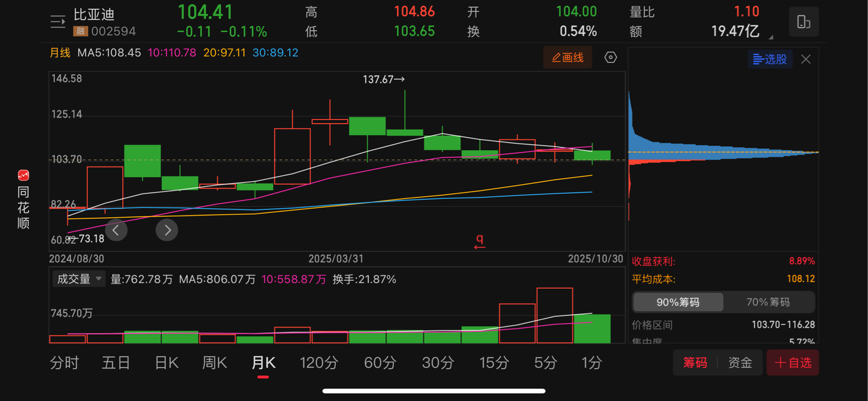Select the 筹码 panel toggle
Image resolution: width=868 pixels, height=401 pixels.
[695, 363]
